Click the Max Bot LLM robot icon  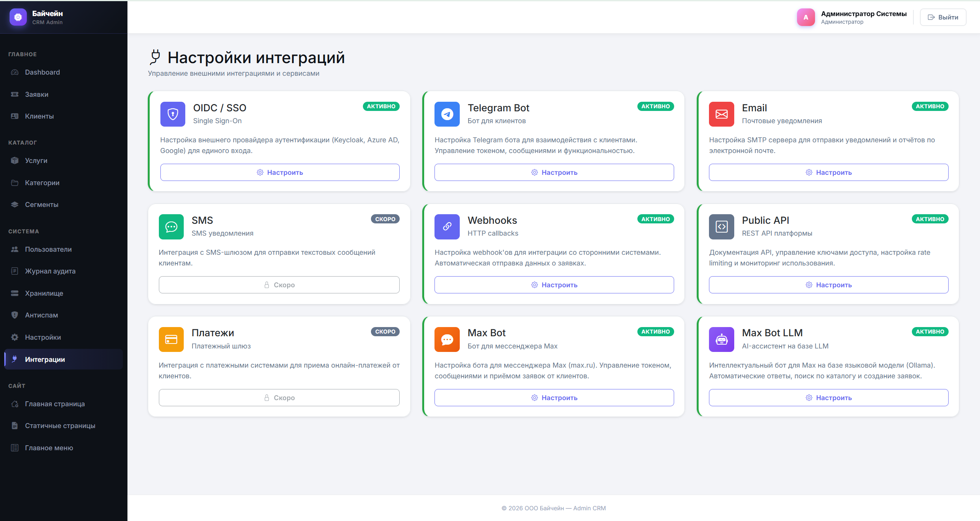(x=721, y=339)
